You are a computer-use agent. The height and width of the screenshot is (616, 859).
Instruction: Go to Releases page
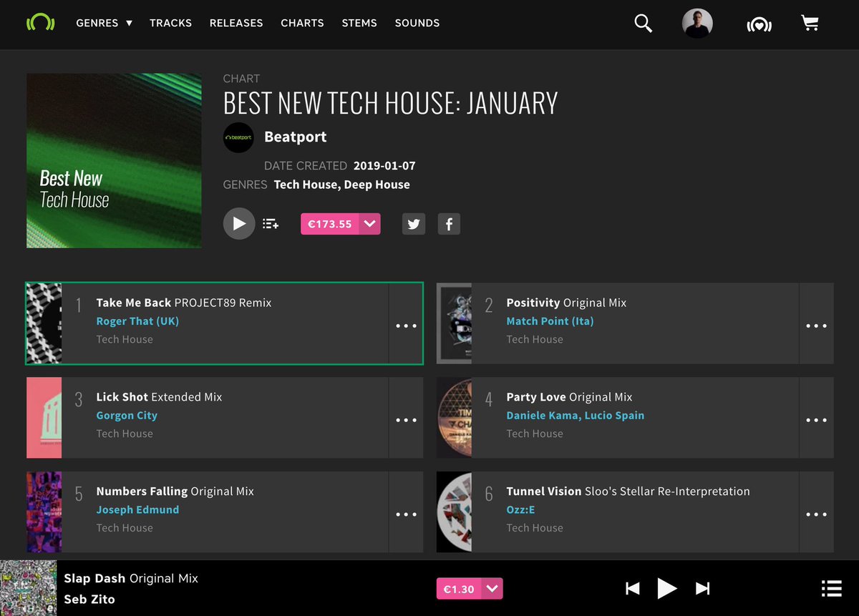tap(236, 23)
